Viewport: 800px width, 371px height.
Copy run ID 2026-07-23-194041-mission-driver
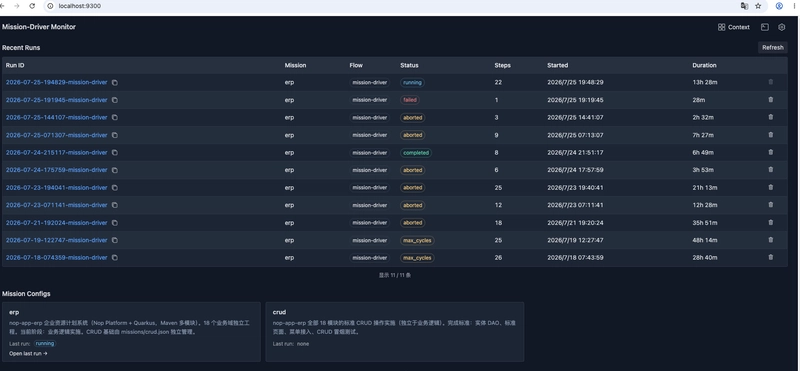[115, 188]
